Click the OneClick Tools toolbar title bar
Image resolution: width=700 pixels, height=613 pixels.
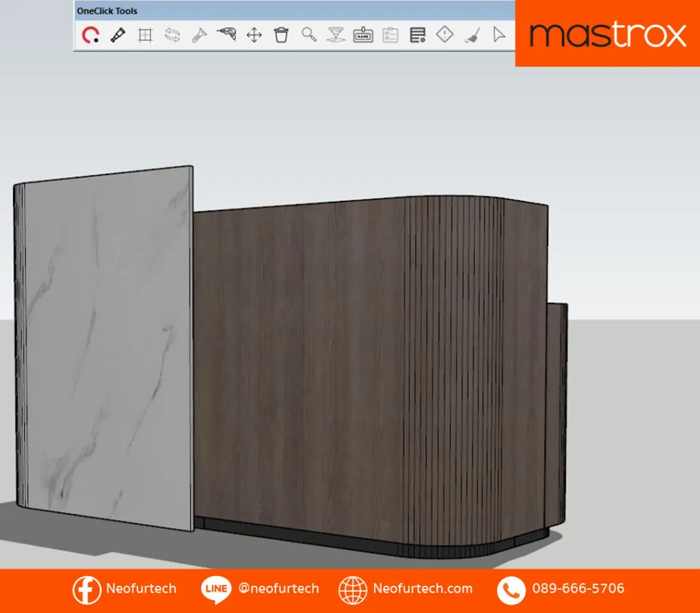coord(295,11)
